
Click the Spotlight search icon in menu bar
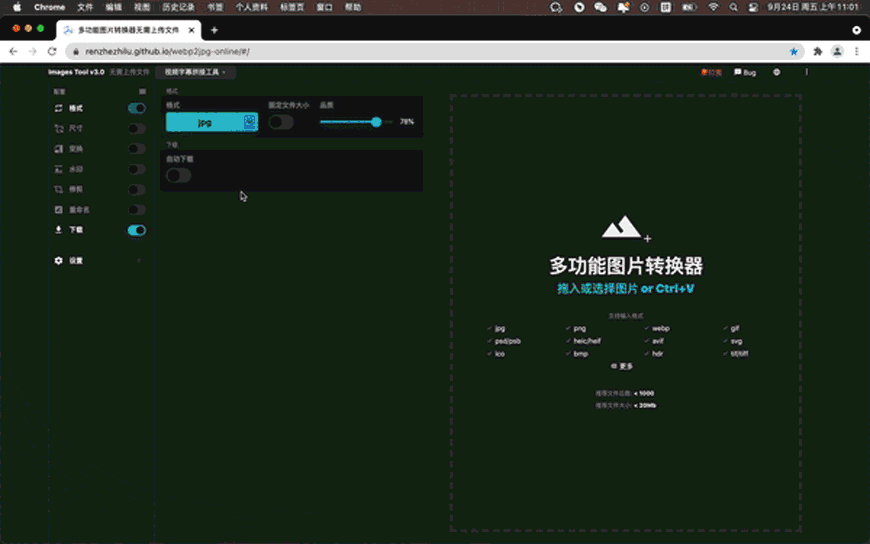734,7
